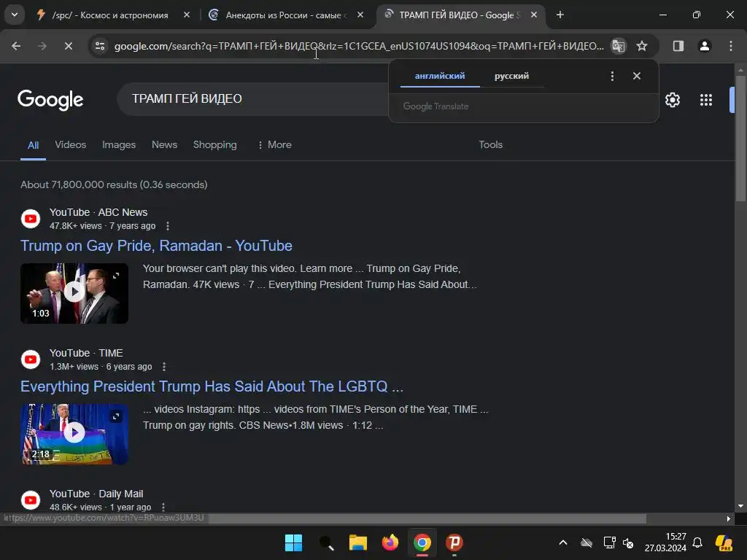Image resolution: width=747 pixels, height=560 pixels.
Task: Bookmark this page with the star icon
Action: click(x=642, y=46)
